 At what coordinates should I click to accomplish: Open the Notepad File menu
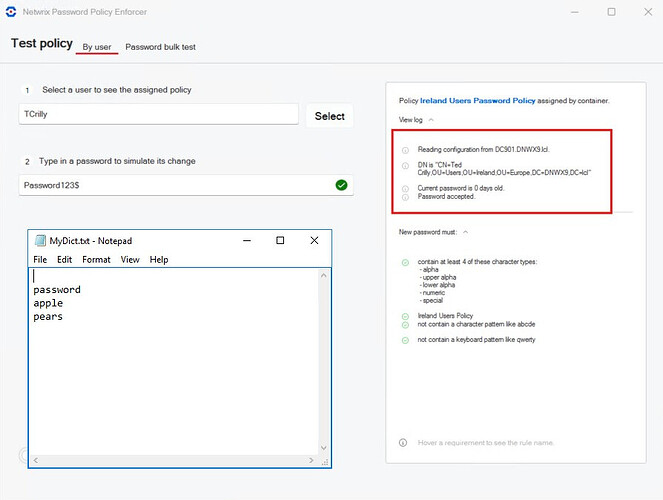41,260
